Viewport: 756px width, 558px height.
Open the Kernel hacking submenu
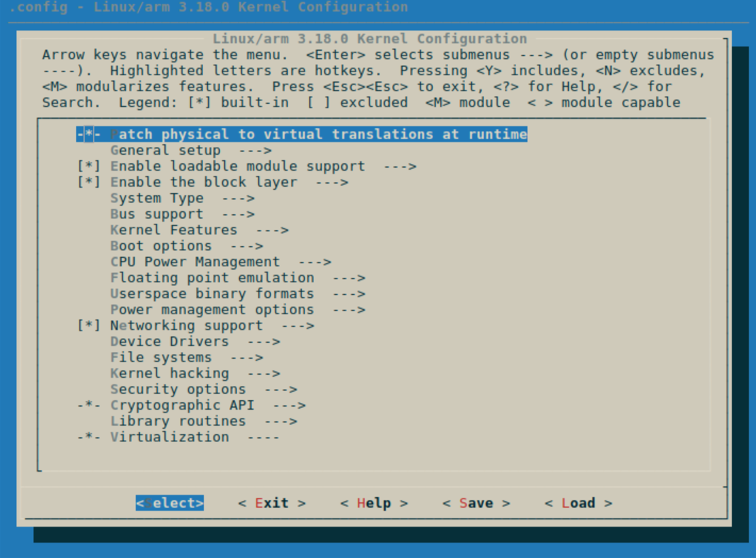[x=195, y=374]
